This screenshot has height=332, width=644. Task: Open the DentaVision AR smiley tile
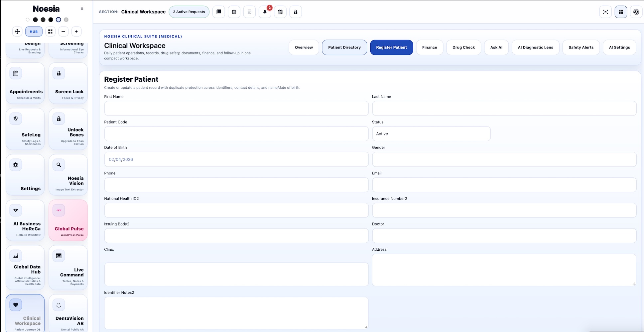pyautogui.click(x=68, y=313)
